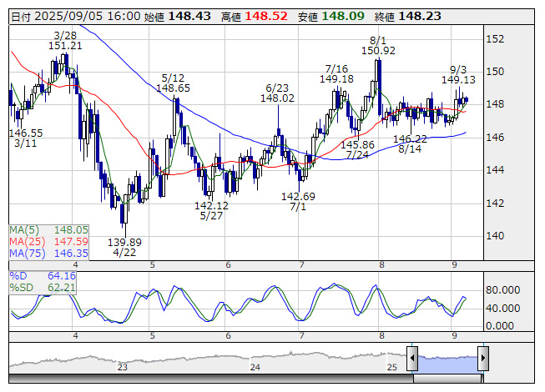
Task: Click the left range handle arrow in navigator
Action: (x=411, y=358)
